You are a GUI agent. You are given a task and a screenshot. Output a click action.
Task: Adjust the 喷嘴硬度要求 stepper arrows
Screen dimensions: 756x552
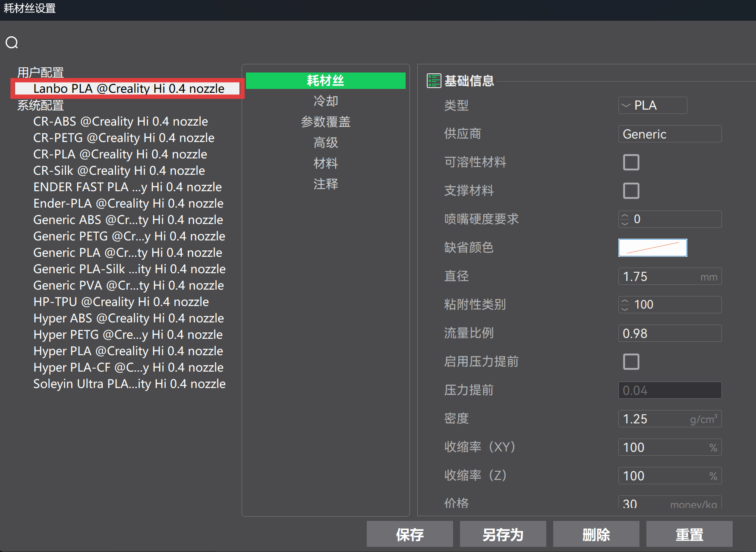tap(624, 219)
